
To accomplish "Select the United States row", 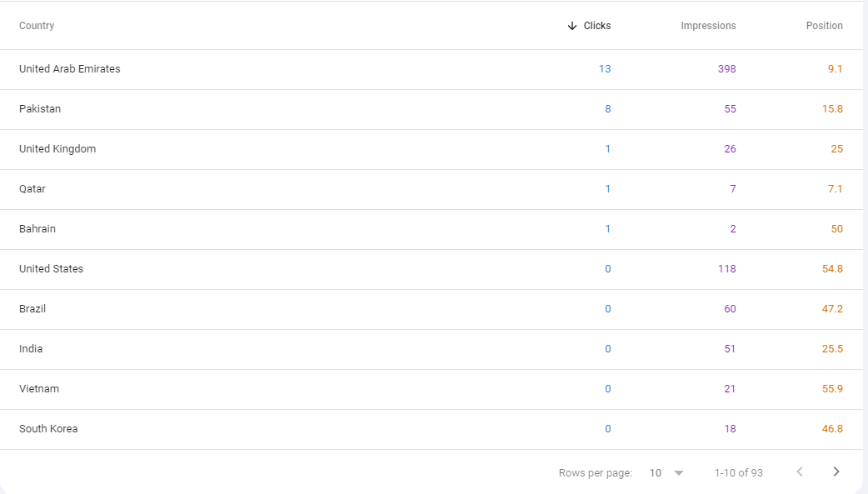I will [x=52, y=269].
